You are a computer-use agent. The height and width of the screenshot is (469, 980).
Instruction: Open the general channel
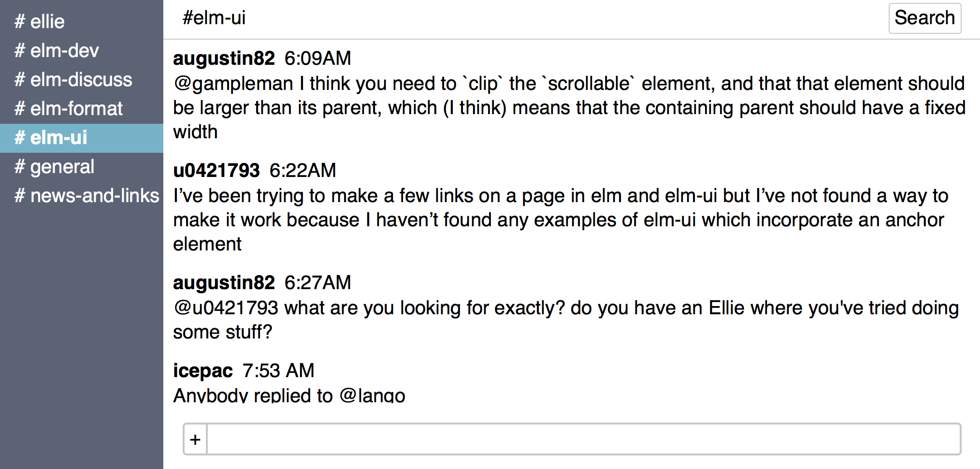tap(82, 167)
